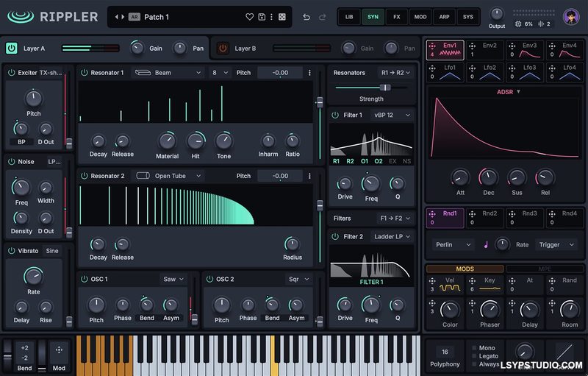Click the Rippler logo

coord(52,17)
